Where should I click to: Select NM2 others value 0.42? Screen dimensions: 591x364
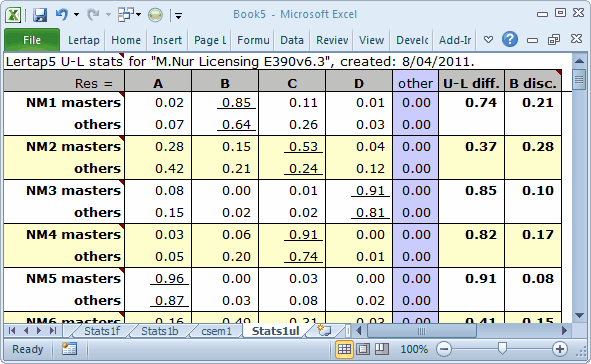(158, 169)
